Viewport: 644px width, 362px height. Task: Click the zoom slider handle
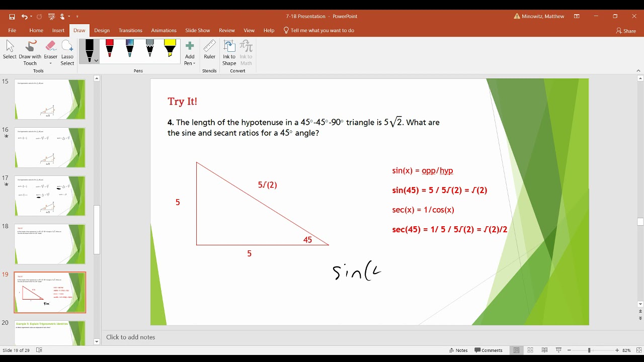[x=589, y=350]
